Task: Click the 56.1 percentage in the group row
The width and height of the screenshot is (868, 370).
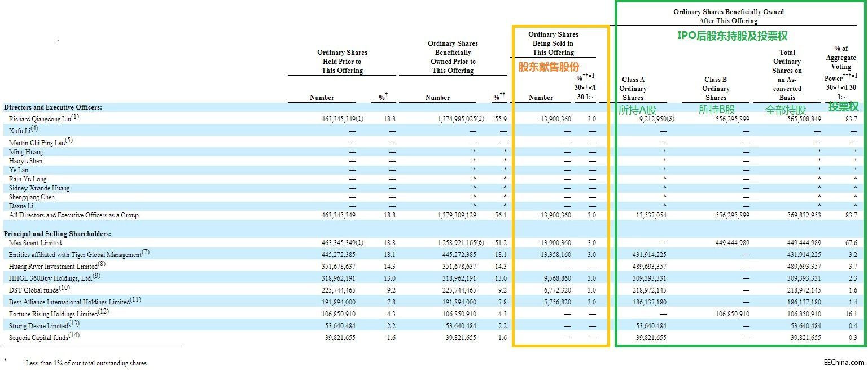Action: click(501, 215)
